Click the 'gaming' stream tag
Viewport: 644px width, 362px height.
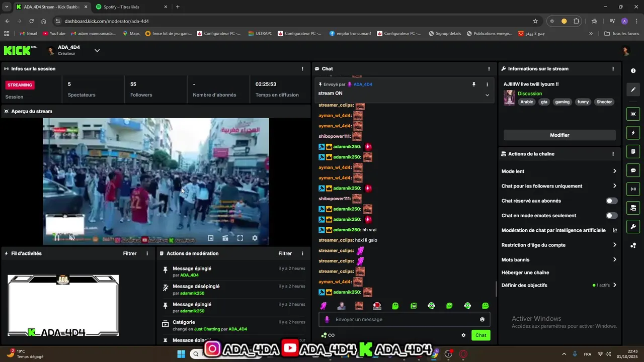(562, 102)
